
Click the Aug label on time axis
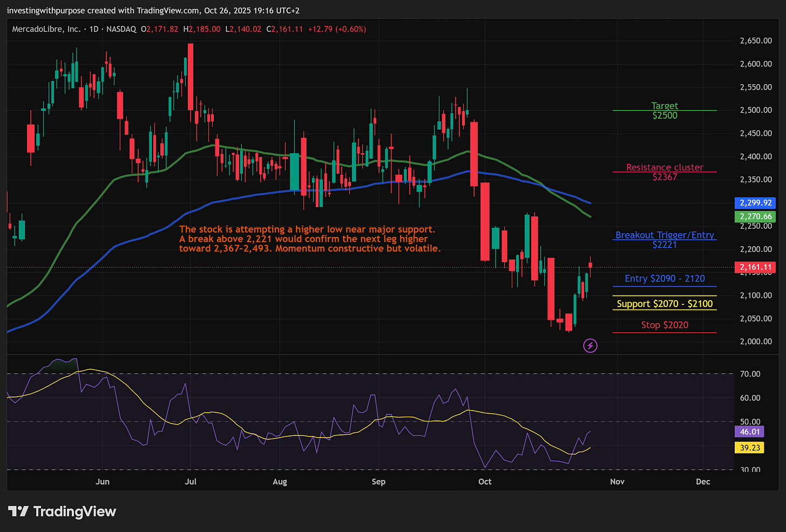click(x=280, y=481)
